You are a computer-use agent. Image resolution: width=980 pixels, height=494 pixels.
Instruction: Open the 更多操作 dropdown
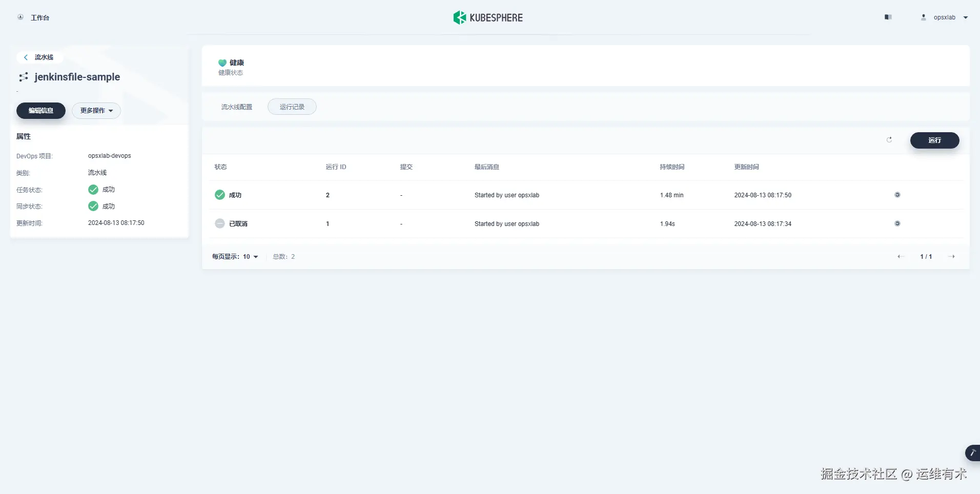96,111
